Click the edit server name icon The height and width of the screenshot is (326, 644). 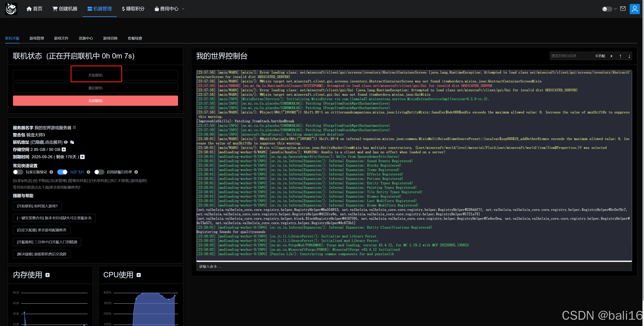coord(74,128)
